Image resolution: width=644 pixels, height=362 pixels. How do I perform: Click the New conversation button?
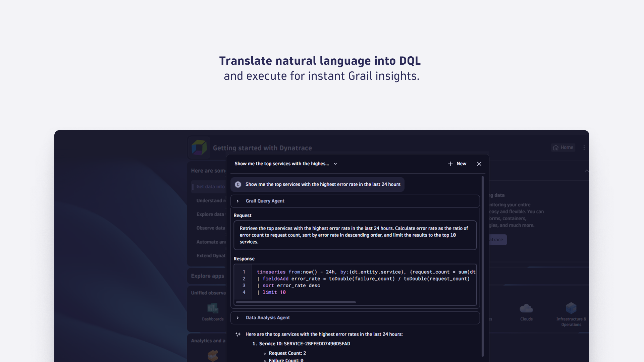(x=457, y=164)
